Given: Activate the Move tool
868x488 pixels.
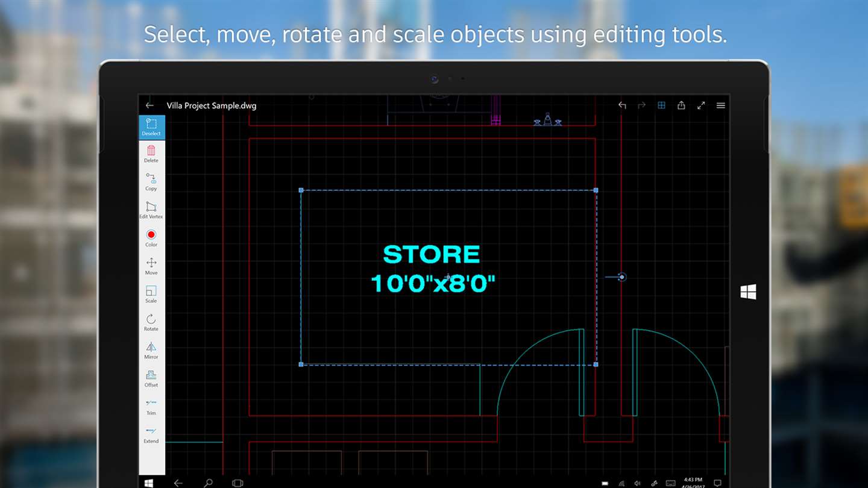Looking at the screenshot, I should point(151,266).
